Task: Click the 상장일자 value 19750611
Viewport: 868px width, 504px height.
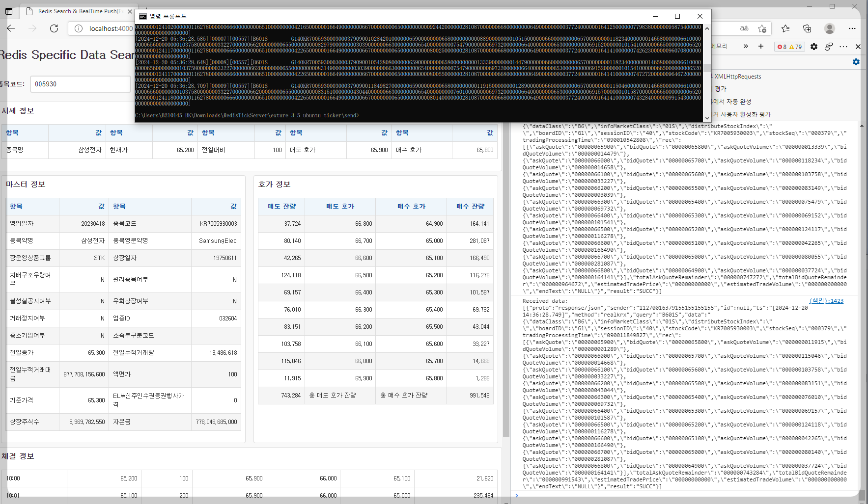Action: point(225,258)
